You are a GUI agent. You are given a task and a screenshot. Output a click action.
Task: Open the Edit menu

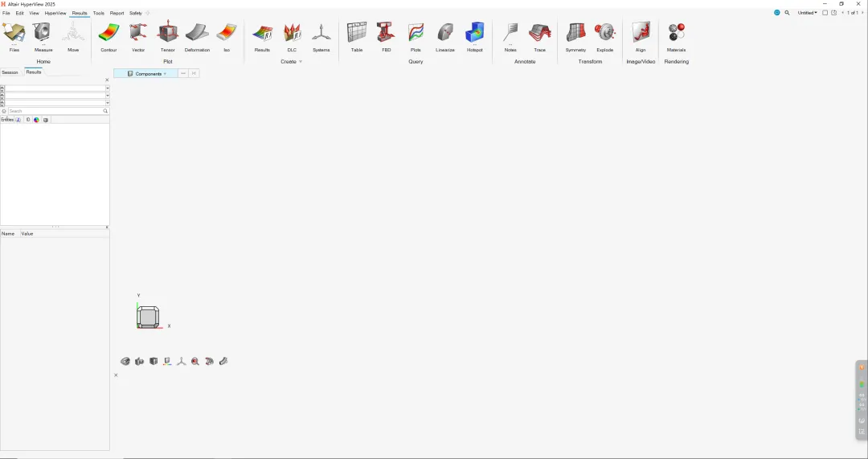click(19, 13)
